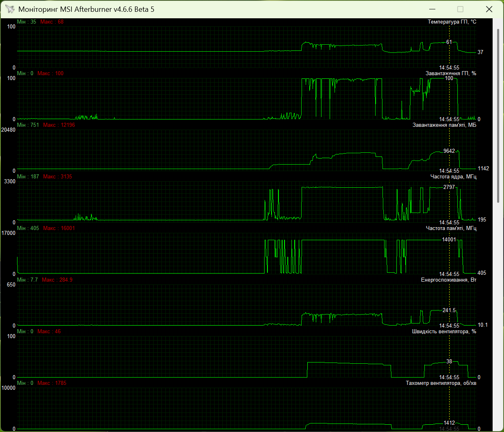Screen dimensions: 504x432
Task: Click the 'Завантаження ГП, %' graph title
Action: click(451, 74)
